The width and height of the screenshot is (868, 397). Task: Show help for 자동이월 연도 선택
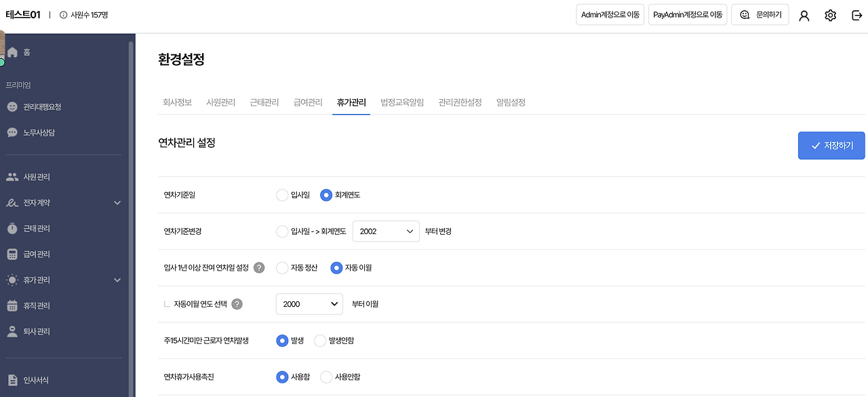(237, 304)
